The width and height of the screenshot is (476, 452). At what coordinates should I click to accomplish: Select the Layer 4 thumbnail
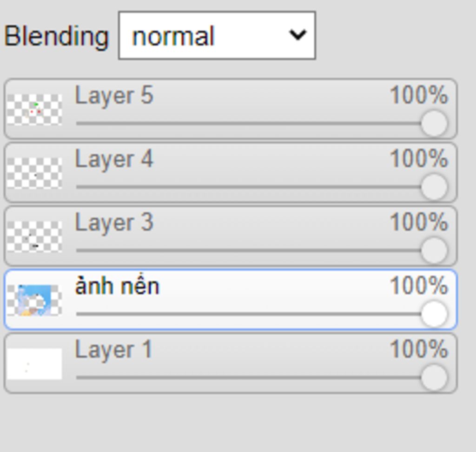(x=34, y=173)
